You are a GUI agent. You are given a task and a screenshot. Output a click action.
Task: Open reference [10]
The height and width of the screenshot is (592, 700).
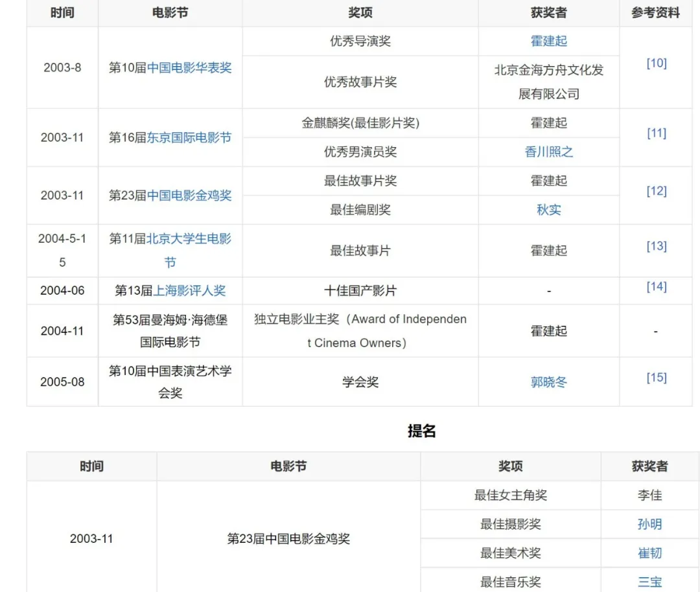(656, 63)
